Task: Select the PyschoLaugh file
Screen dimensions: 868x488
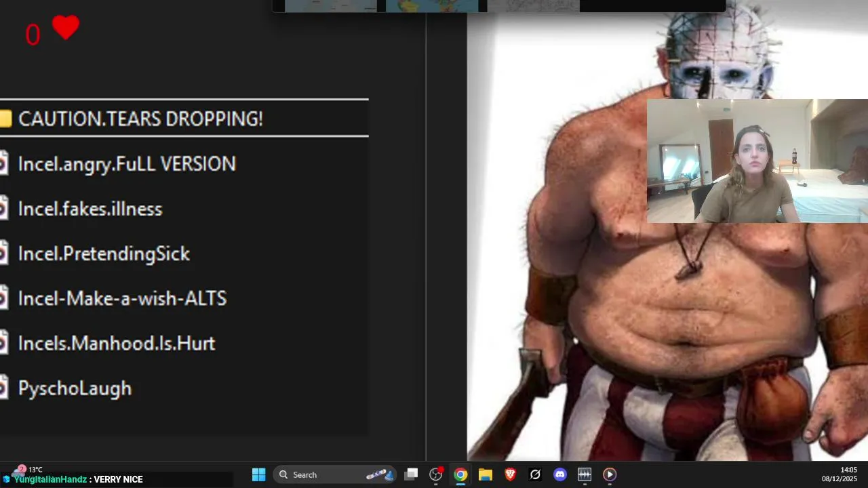Action: tap(75, 388)
